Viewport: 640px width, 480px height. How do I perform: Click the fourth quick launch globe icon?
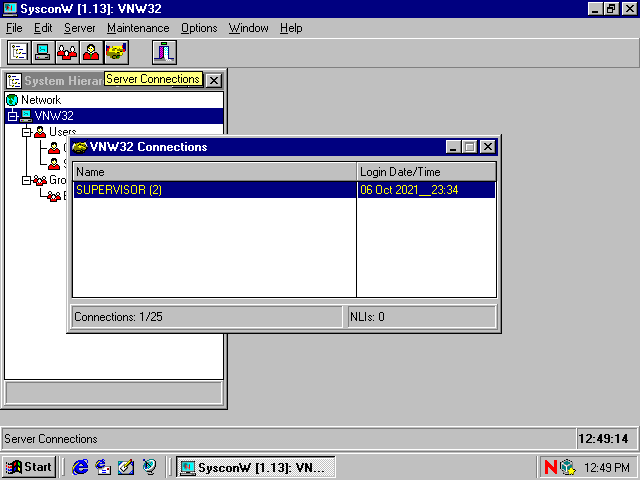coord(149,467)
